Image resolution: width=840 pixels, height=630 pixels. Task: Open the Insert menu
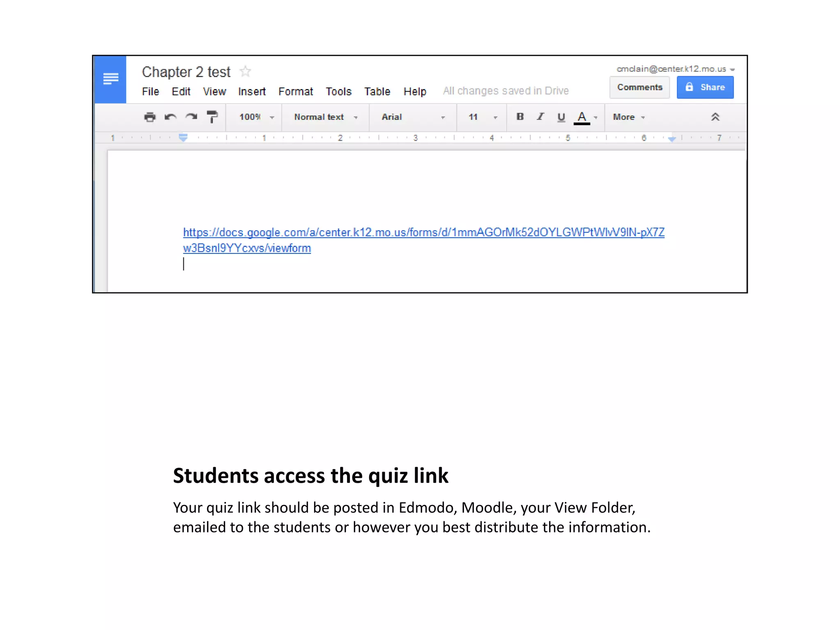click(x=251, y=91)
